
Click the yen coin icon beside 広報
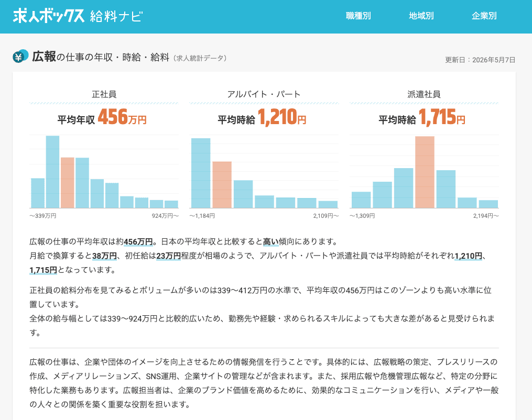point(20,56)
